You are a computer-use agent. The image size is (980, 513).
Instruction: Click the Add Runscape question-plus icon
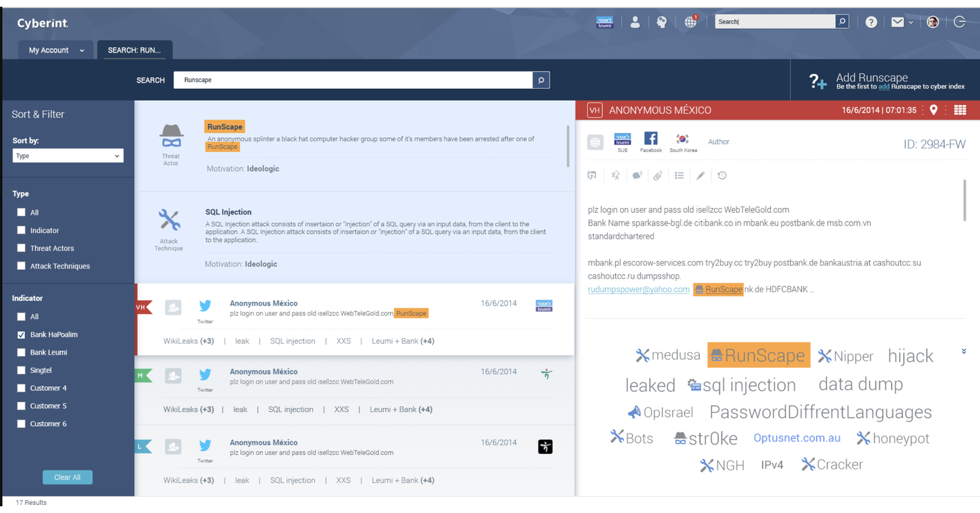pyautogui.click(x=817, y=82)
